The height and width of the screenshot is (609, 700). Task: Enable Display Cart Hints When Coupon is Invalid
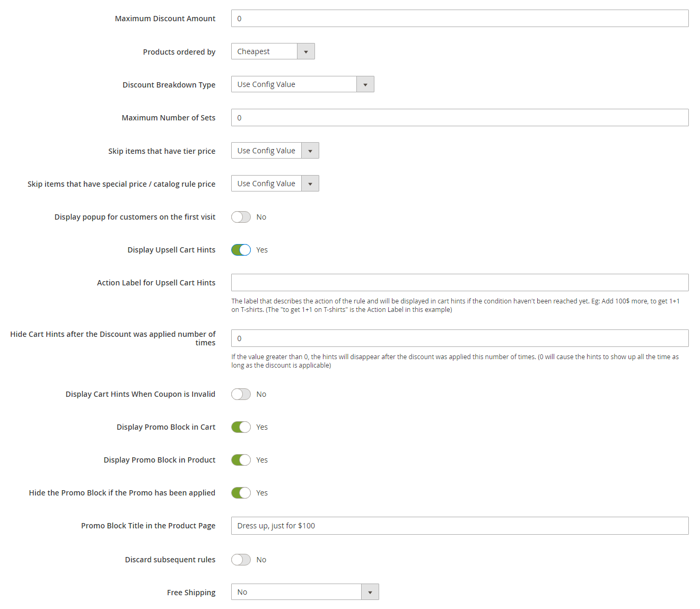[241, 394]
